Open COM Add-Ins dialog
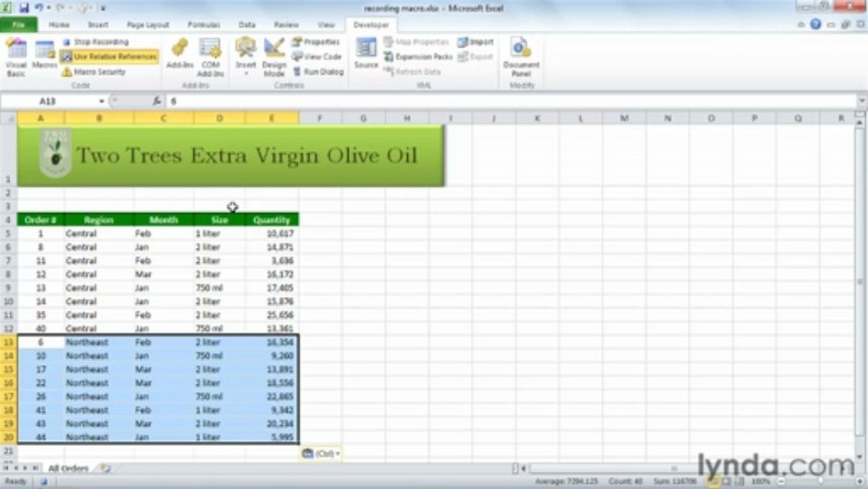Image resolution: width=868 pixels, height=489 pixels. pos(210,57)
